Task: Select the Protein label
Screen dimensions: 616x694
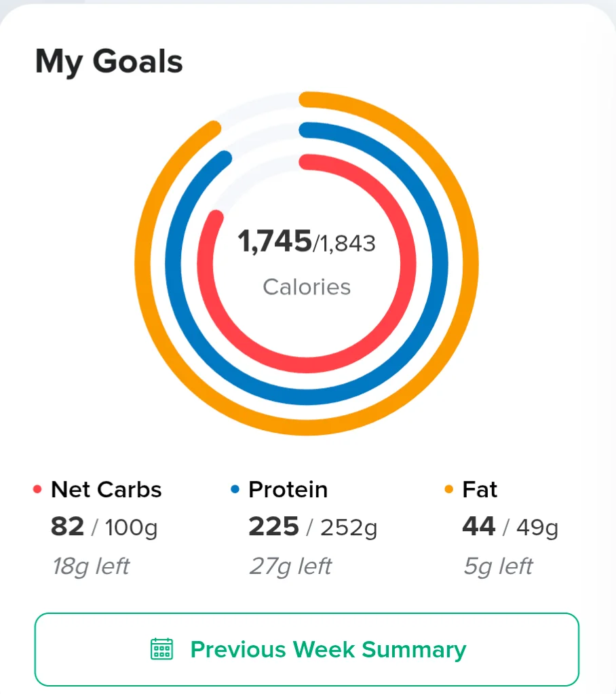Action: pos(288,490)
